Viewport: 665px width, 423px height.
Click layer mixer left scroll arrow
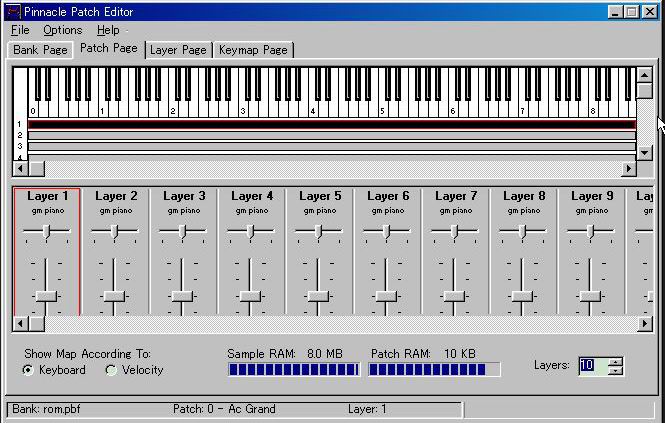point(20,324)
